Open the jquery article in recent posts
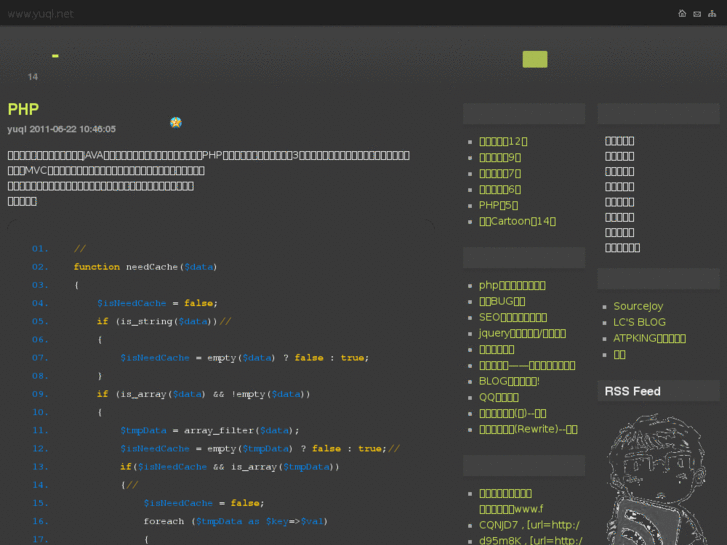Screen dimensions: 727x545 coord(522,333)
